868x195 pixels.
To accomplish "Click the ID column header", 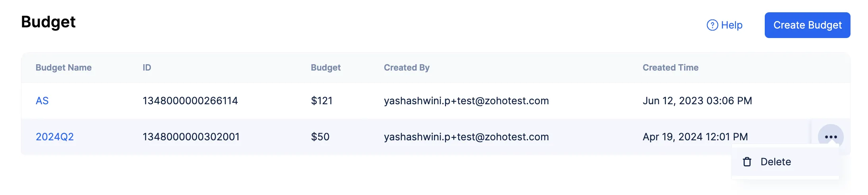I will (147, 67).
